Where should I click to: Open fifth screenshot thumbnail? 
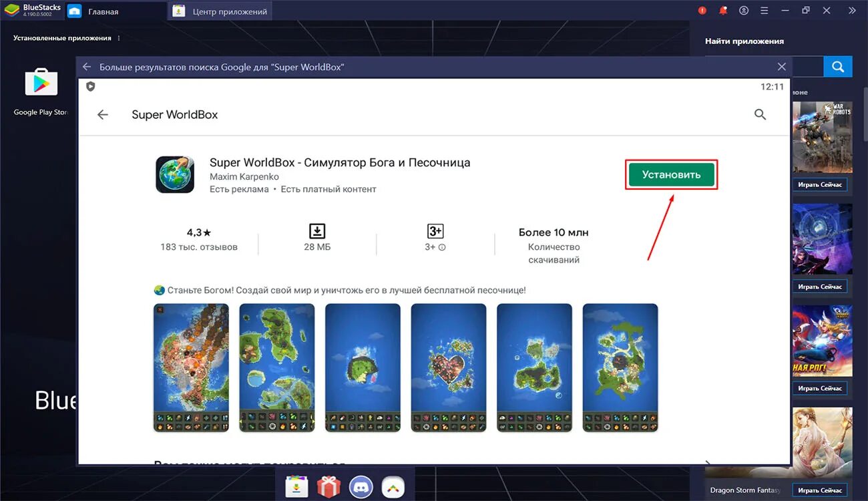pos(534,368)
